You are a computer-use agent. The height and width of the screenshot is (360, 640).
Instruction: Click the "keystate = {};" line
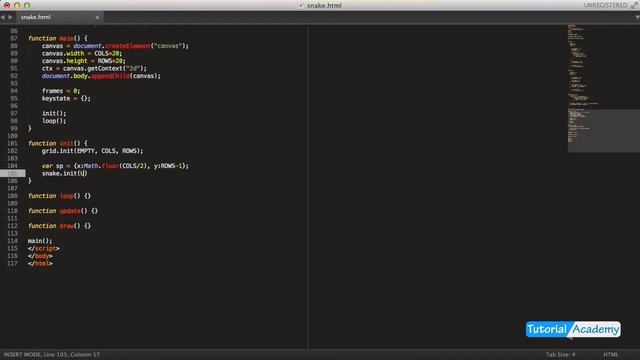click(66, 98)
